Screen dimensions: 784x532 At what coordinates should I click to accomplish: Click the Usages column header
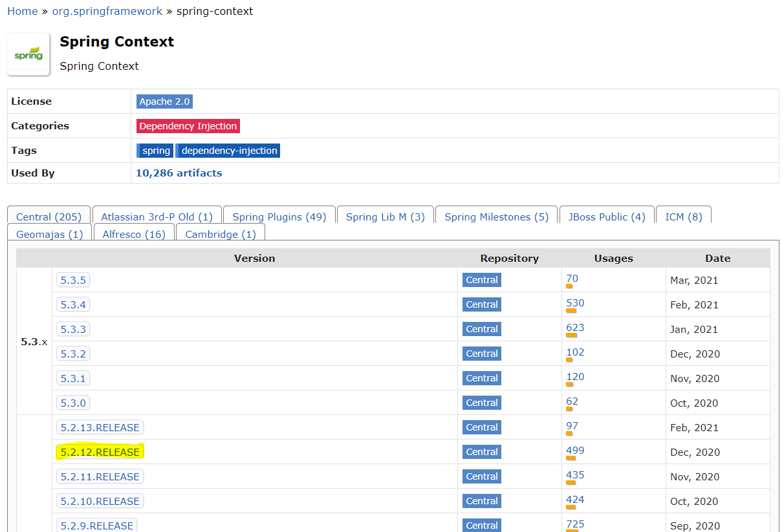[613, 258]
